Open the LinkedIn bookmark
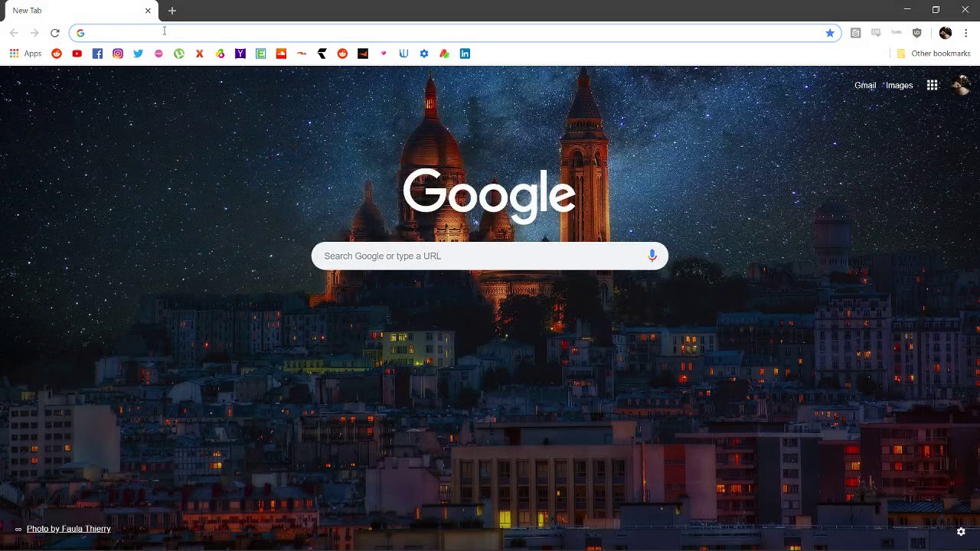This screenshot has height=551, width=980. 465,54
